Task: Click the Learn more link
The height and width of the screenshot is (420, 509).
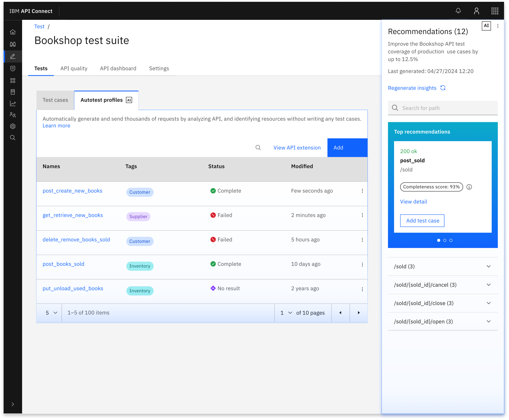Action: (56, 126)
